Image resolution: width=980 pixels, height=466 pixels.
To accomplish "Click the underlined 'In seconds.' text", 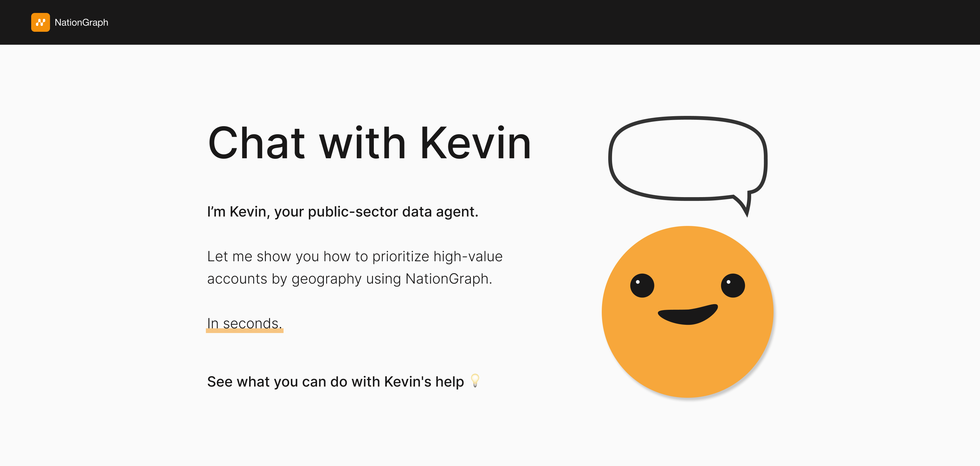I will point(245,324).
